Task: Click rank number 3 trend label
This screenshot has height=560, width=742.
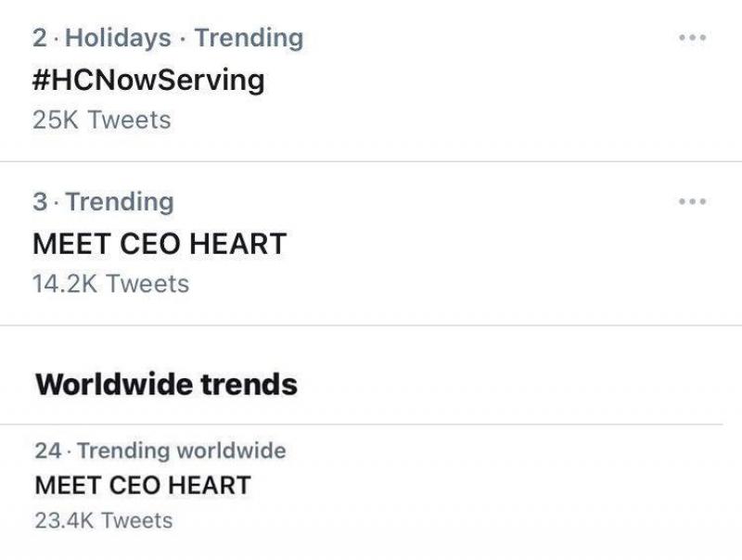Action: [x=39, y=201]
